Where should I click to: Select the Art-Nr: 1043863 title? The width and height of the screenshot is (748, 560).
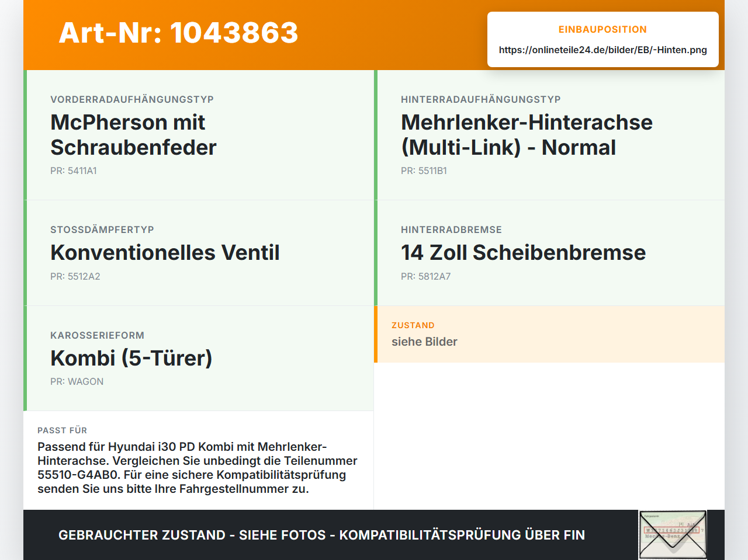tap(178, 33)
